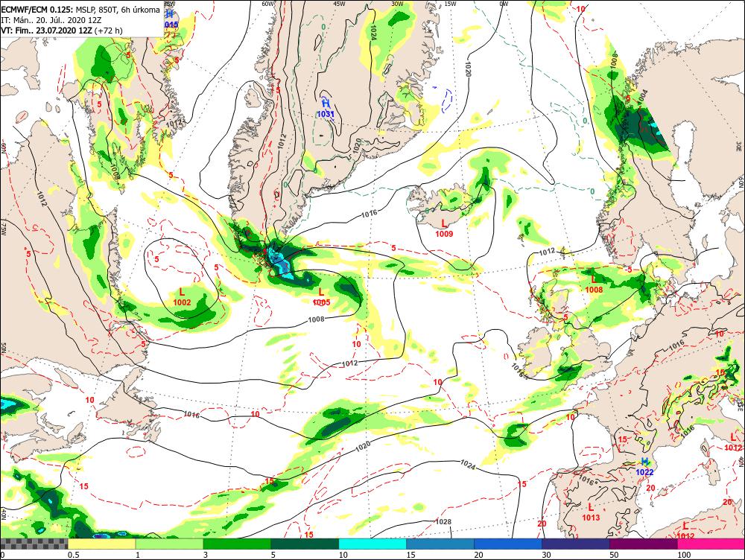Click the '0W' longitude label at top
745x560 pixels.
coord(504,3)
